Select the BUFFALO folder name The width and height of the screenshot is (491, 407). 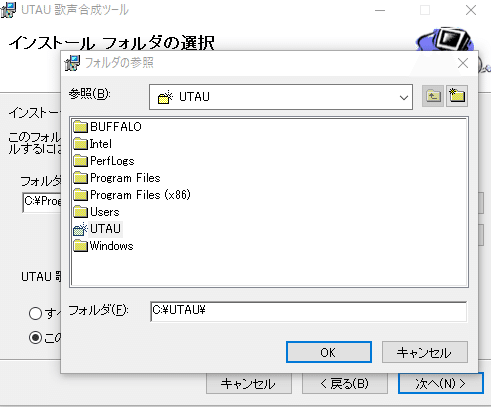(x=116, y=127)
